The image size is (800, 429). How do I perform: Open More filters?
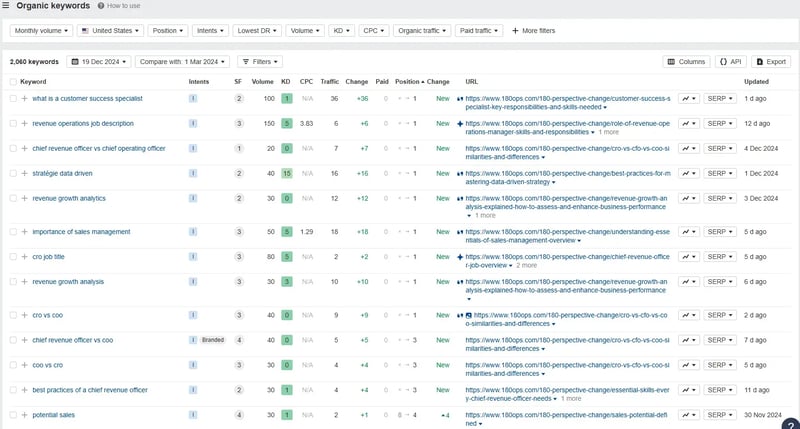pyautogui.click(x=533, y=31)
